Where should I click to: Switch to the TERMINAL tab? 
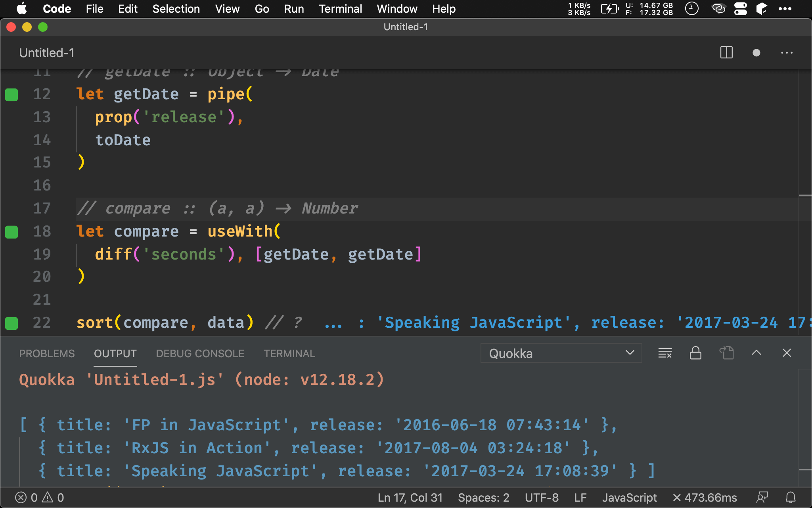tap(289, 354)
